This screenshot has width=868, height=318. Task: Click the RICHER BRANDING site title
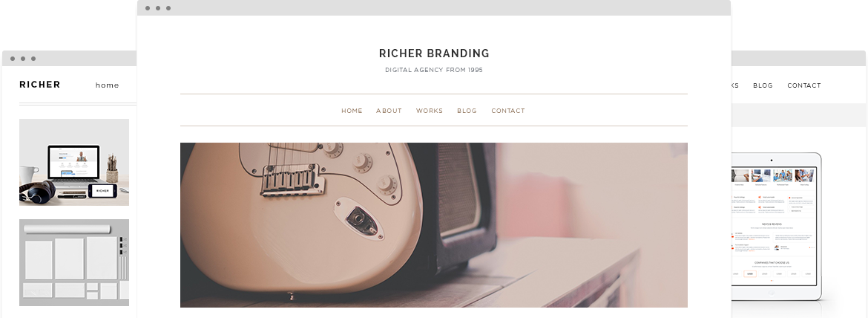[x=434, y=53]
